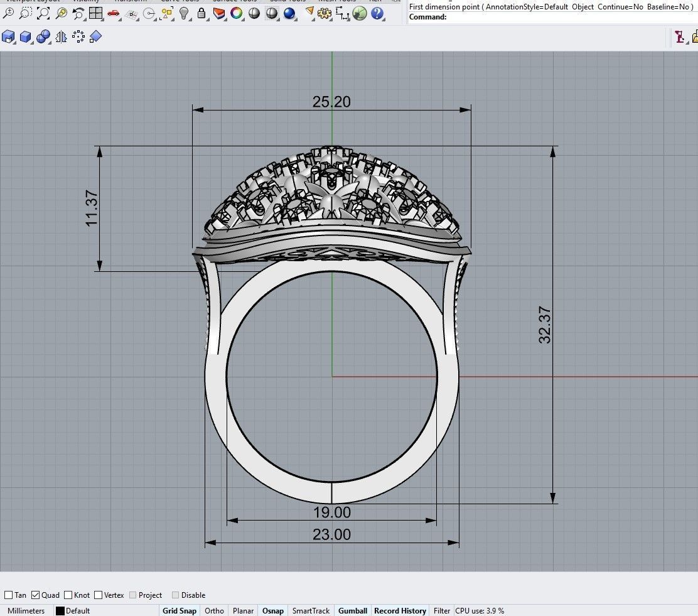The image size is (698, 616).
Task: Open the selection shapes tool icon
Action: pyautogui.click(x=167, y=13)
